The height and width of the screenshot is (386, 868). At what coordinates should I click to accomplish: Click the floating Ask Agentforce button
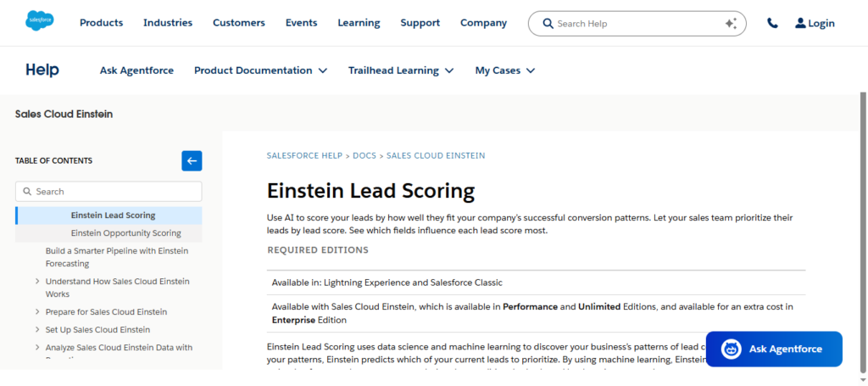coord(774,349)
